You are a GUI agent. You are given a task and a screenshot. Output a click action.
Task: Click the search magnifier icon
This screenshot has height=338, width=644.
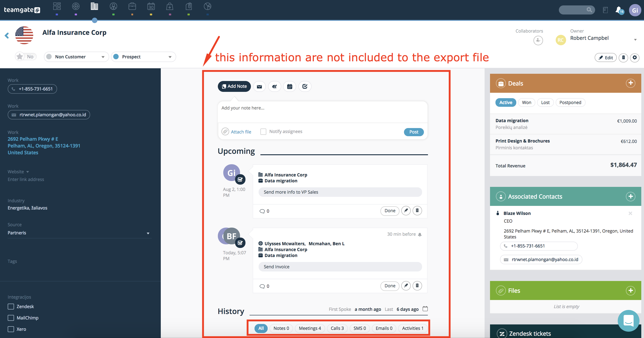click(589, 10)
